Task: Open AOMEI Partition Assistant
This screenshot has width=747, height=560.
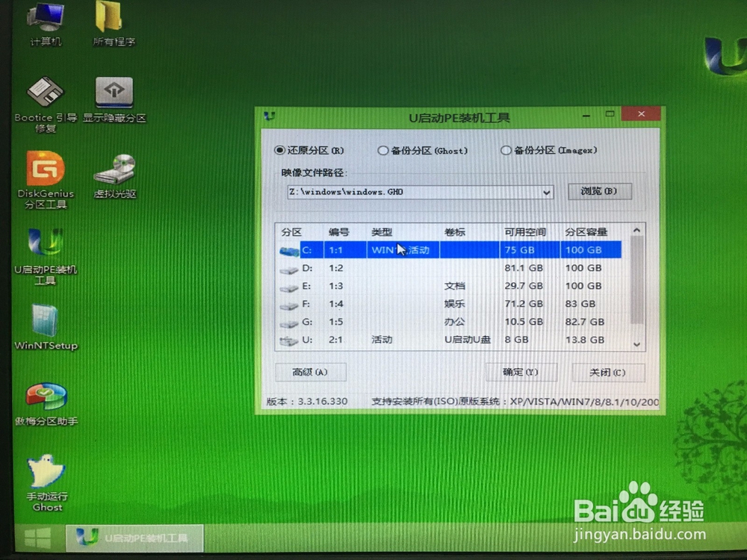Action: pos(46,396)
